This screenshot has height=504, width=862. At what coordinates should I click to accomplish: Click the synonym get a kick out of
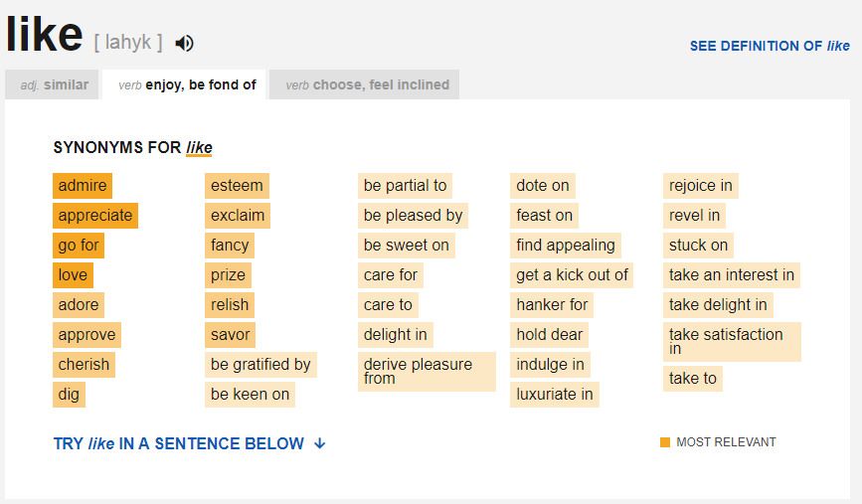click(572, 274)
